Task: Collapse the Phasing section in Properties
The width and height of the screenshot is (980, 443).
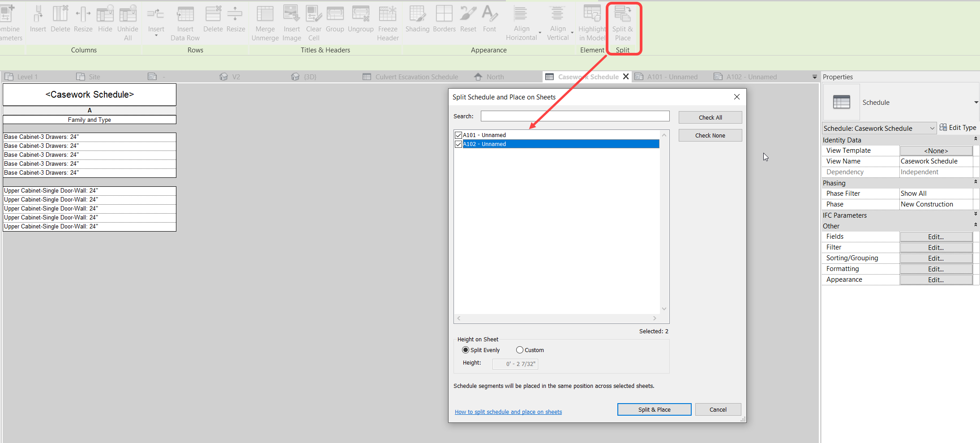Action: click(975, 182)
